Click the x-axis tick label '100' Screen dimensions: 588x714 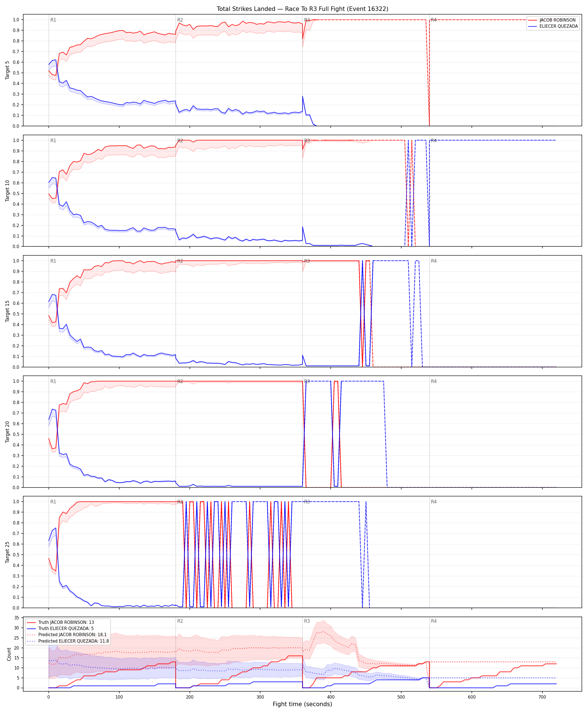[119, 697]
